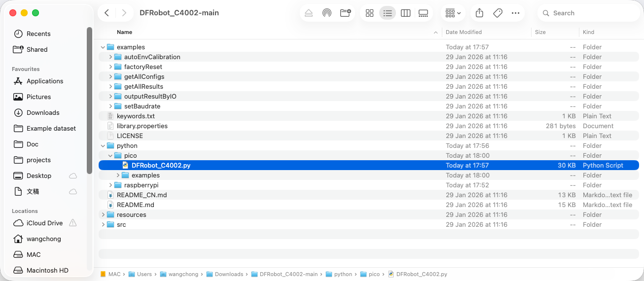Expand the getAllConfigs folder

tap(110, 77)
